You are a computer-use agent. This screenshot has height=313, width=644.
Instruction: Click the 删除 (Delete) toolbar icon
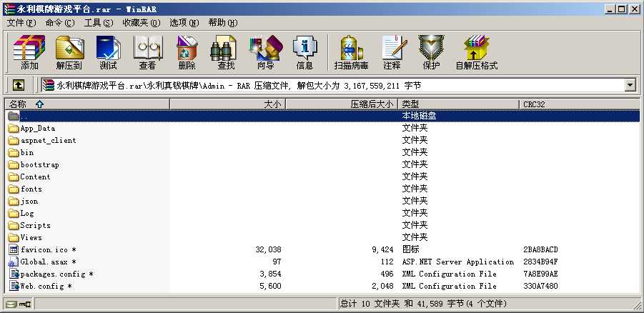(x=187, y=52)
